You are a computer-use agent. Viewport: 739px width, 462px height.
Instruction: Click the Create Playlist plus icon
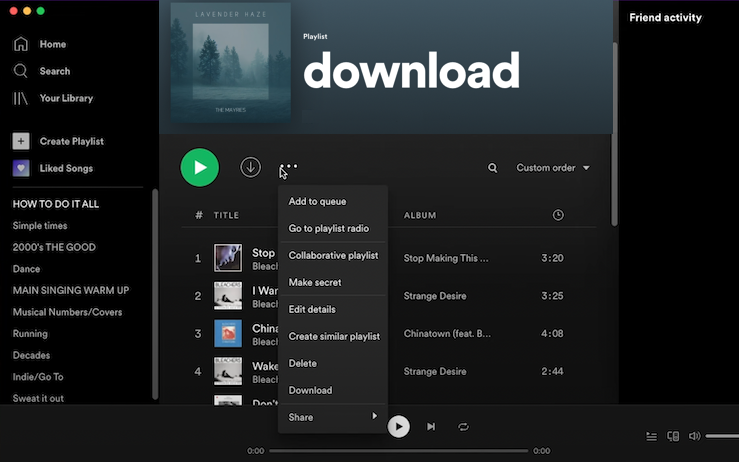click(21, 141)
